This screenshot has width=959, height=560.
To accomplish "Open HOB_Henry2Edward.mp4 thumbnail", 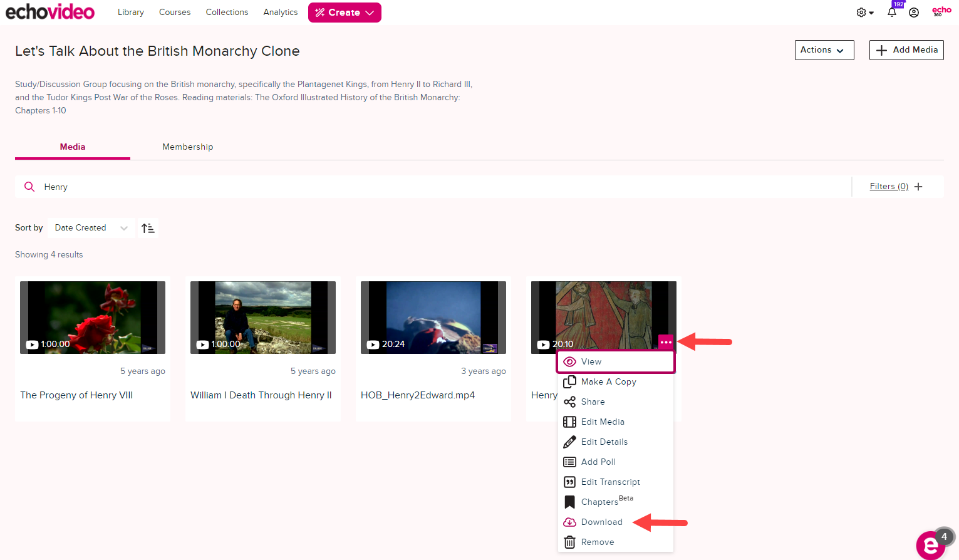I will (433, 318).
